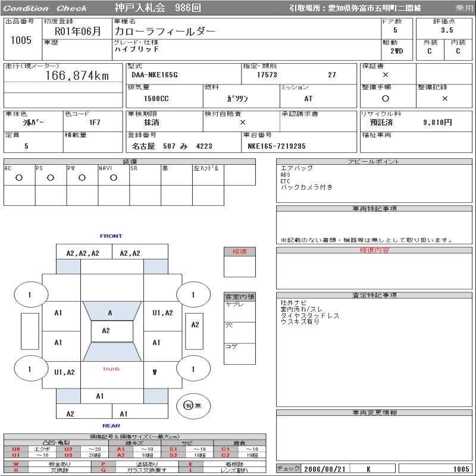The image size is (476, 476).
Task: Click the アピールポイント section header
Action: [374, 162]
